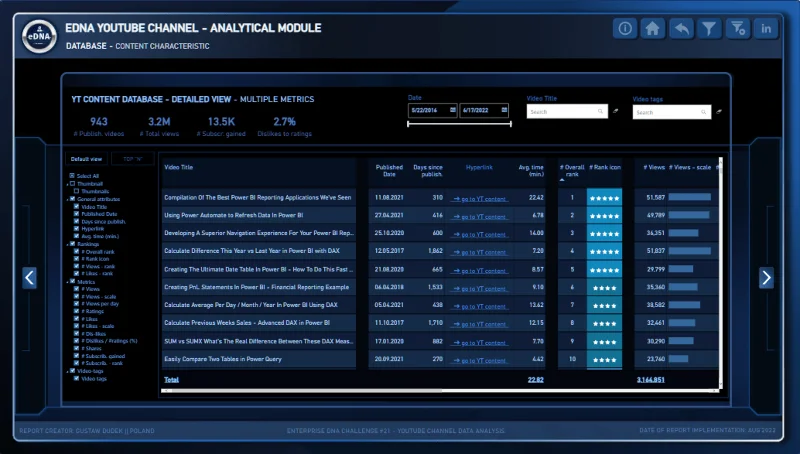The width and height of the screenshot is (800, 454).
Task: Click the '3.2M' total views card
Action: (x=159, y=127)
